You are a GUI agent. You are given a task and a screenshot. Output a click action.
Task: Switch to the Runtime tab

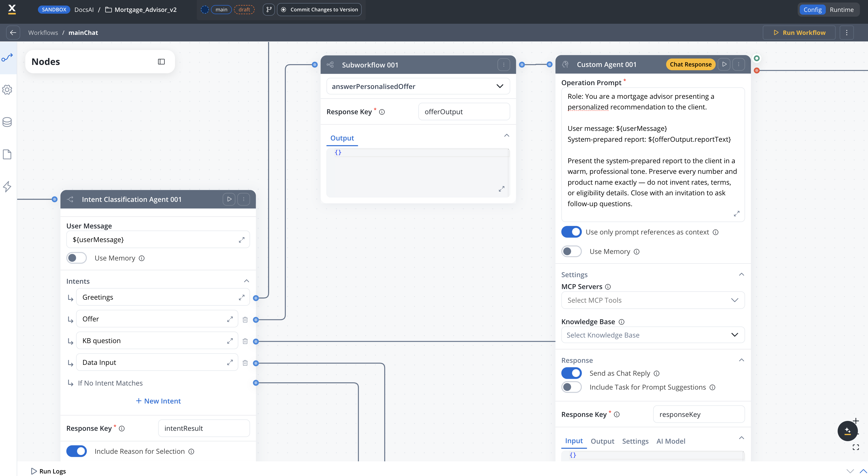point(841,9)
